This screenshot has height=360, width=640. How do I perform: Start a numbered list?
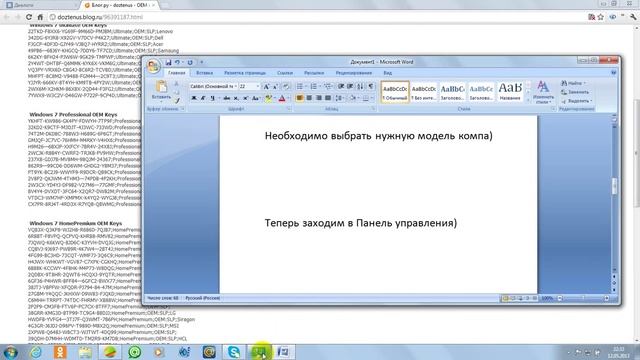313,87
